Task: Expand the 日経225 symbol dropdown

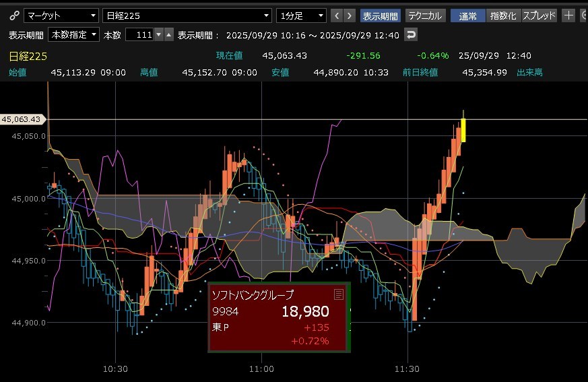Action: (x=187, y=15)
